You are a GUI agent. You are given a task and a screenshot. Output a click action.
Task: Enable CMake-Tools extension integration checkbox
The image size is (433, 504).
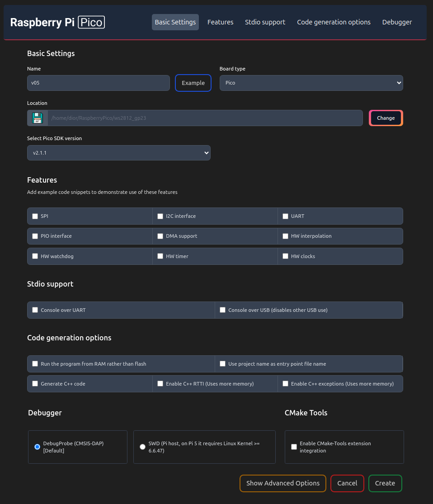[294, 447]
